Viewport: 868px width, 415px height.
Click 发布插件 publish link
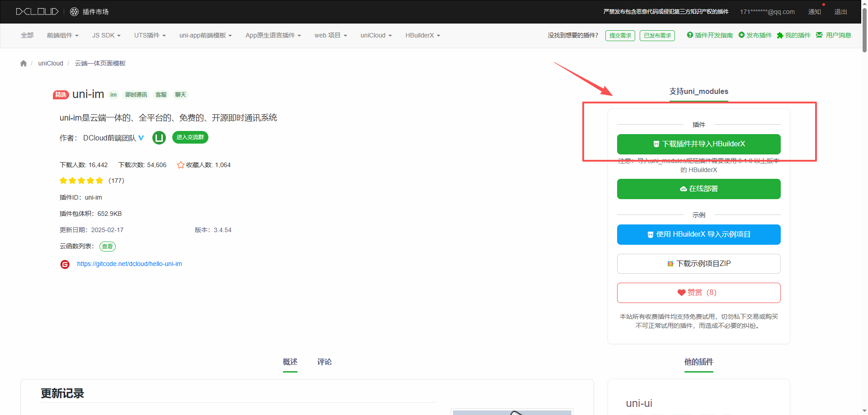755,35
